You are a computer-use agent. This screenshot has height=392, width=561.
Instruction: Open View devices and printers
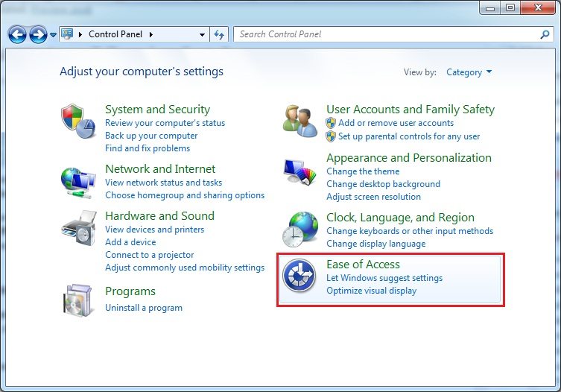(x=154, y=230)
